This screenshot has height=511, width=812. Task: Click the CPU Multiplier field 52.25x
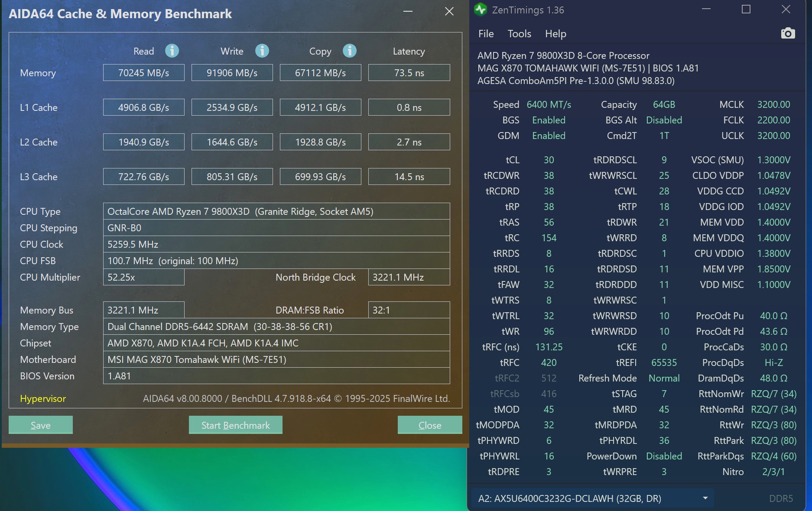pyautogui.click(x=144, y=277)
